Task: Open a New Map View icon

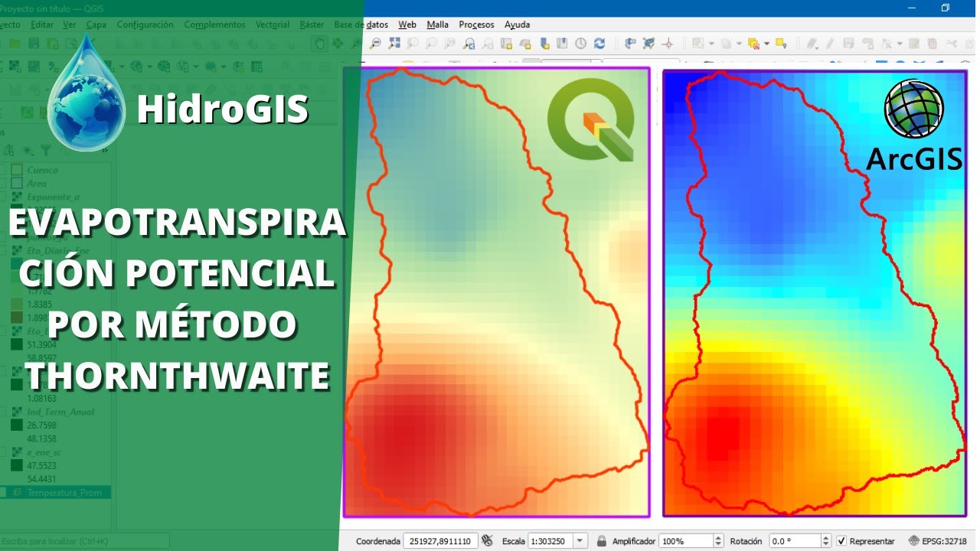Action: (x=506, y=44)
